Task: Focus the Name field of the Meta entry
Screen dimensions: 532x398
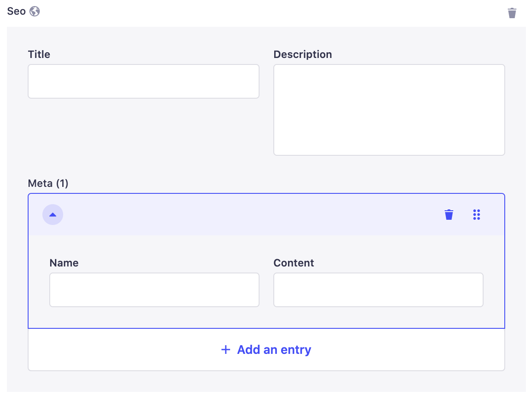Action: click(154, 289)
